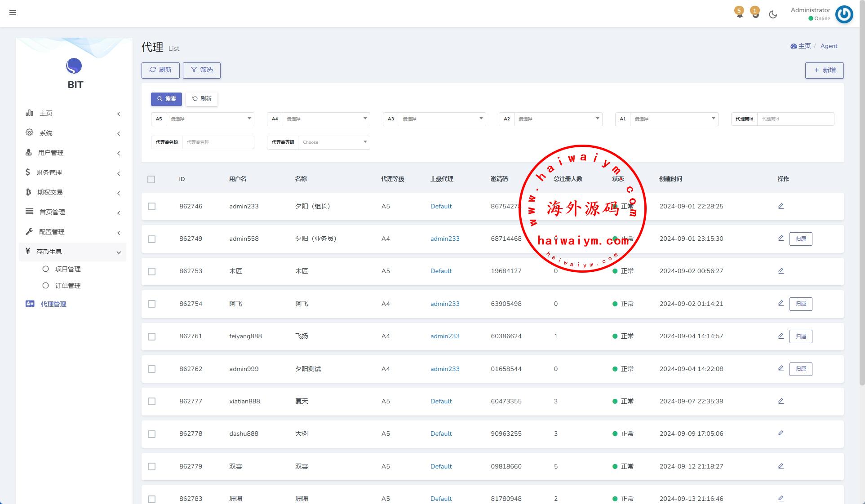Open the 代理商等级 Choose dropdown
Screen dimensions: 865x504
333,142
